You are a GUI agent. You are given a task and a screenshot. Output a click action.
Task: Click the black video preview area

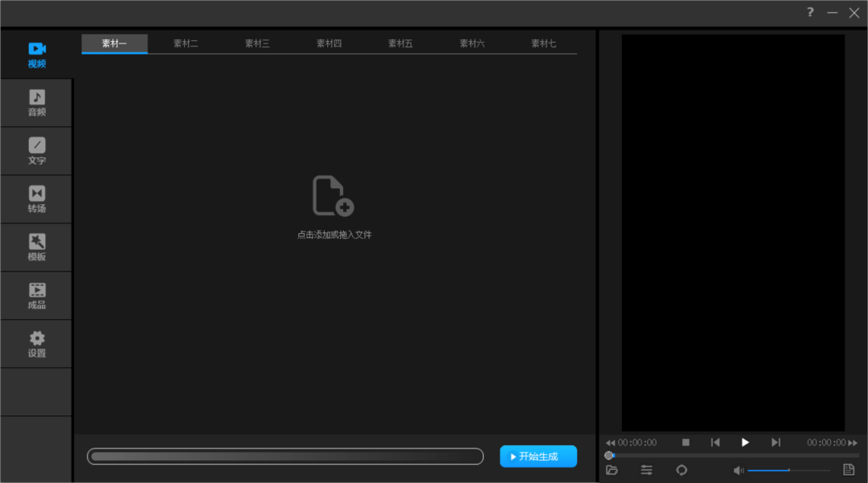pos(733,232)
